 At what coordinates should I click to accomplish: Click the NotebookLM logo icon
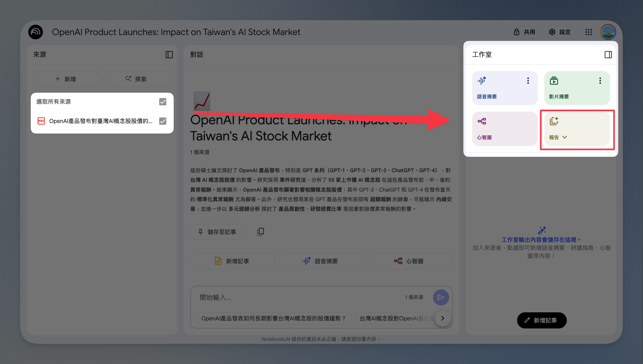(x=36, y=32)
